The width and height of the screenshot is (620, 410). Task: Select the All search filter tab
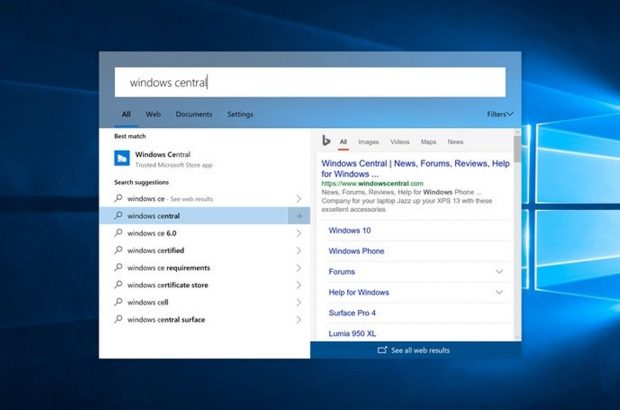pyautogui.click(x=126, y=114)
